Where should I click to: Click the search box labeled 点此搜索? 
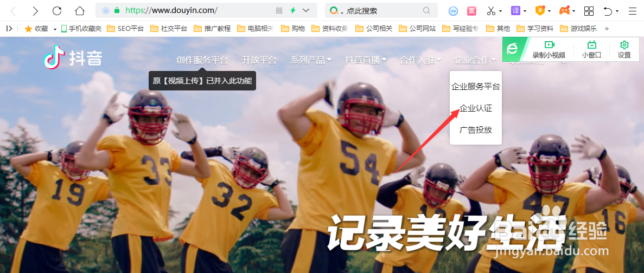382,11
